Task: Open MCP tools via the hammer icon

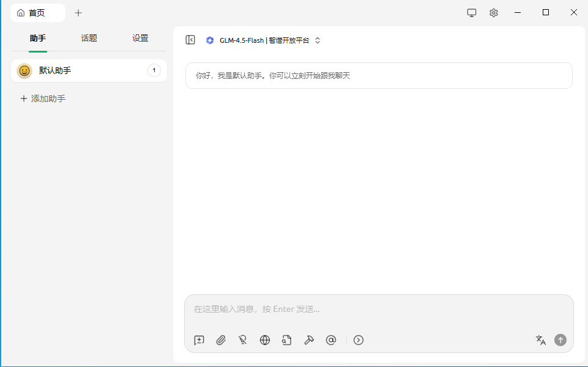Action: click(309, 340)
